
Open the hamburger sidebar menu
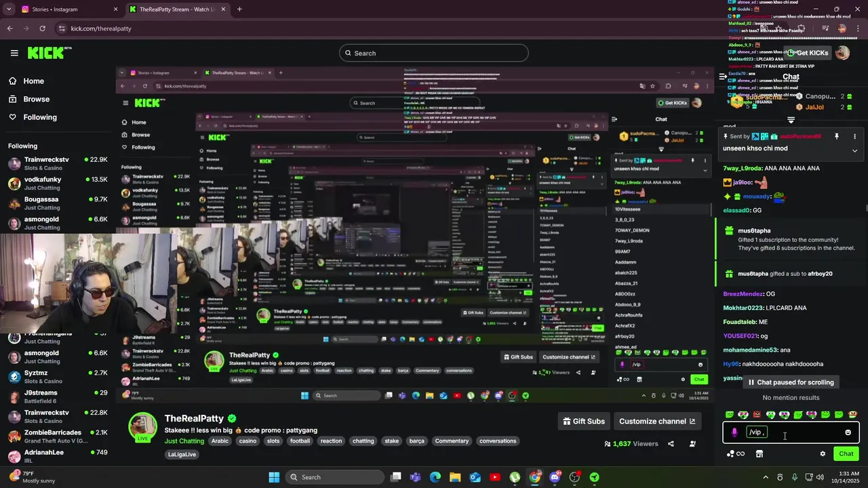(x=14, y=53)
